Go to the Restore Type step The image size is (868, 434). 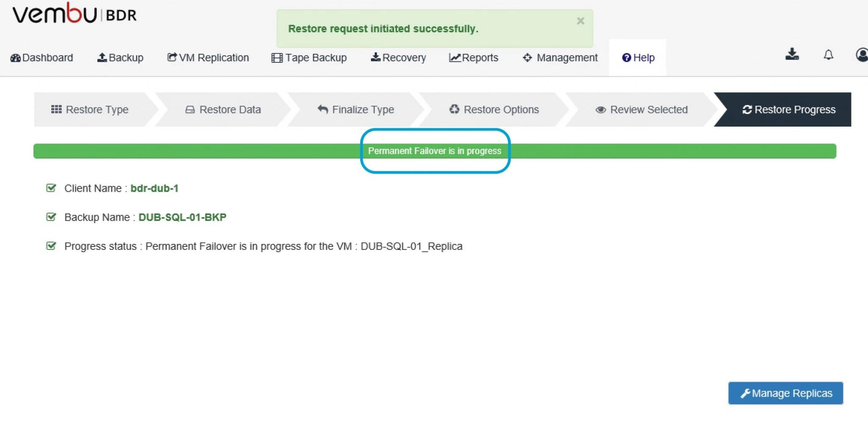pyautogui.click(x=90, y=110)
